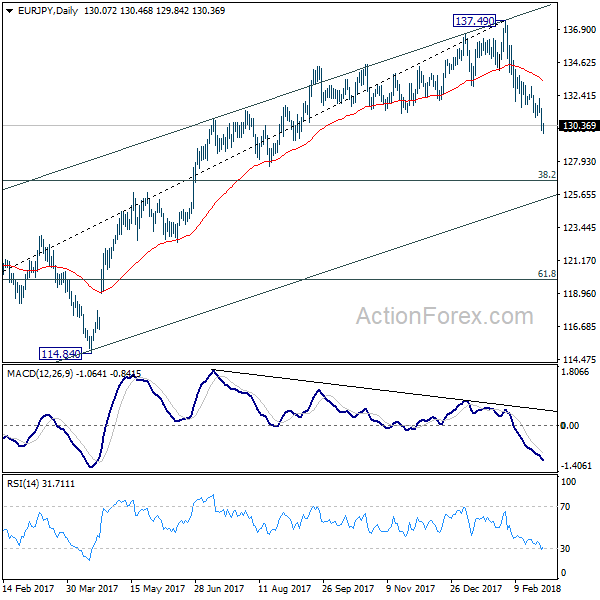Click the 11 Aug 2017 date label
This screenshot has height=600, width=600.
(279, 590)
